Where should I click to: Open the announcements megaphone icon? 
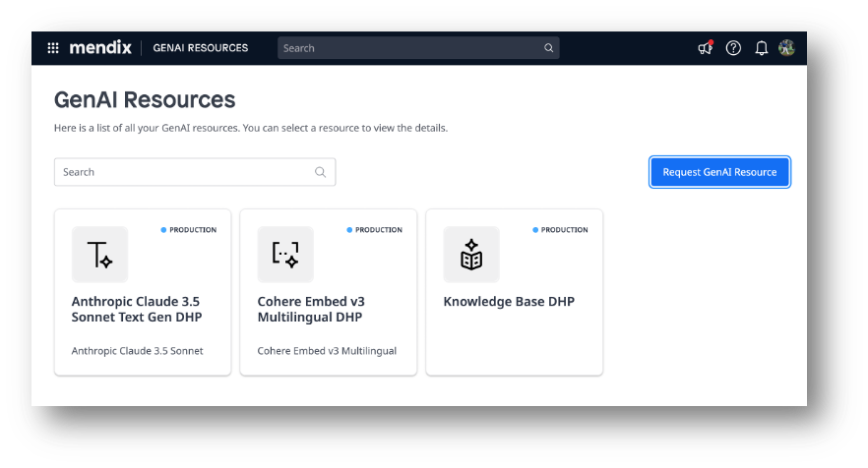click(706, 48)
